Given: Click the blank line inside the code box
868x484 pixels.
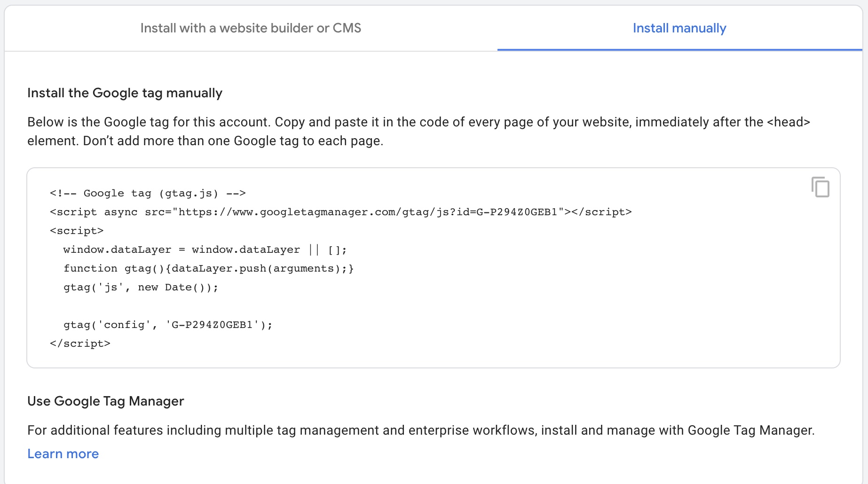Looking at the screenshot, I should tap(433, 306).
